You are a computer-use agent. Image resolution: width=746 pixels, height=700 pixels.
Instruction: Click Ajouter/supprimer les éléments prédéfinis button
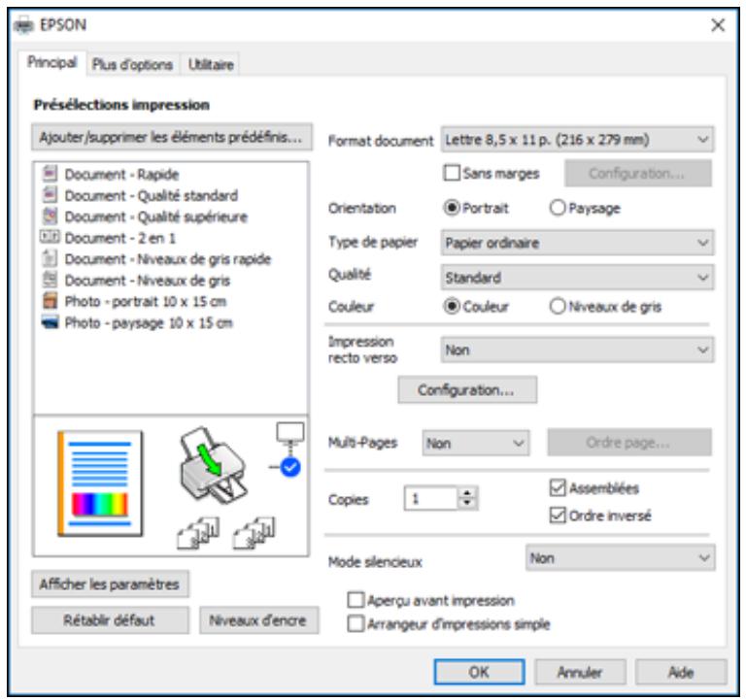click(172, 138)
